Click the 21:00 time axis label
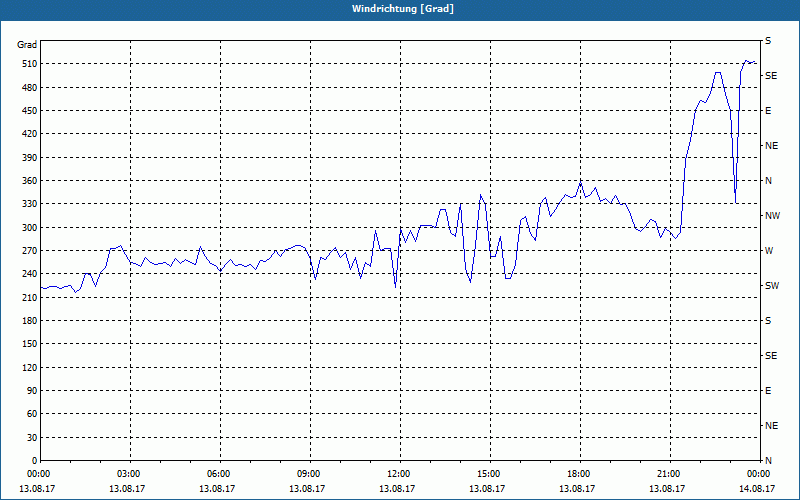This screenshot has height=500, width=800. coord(668,474)
